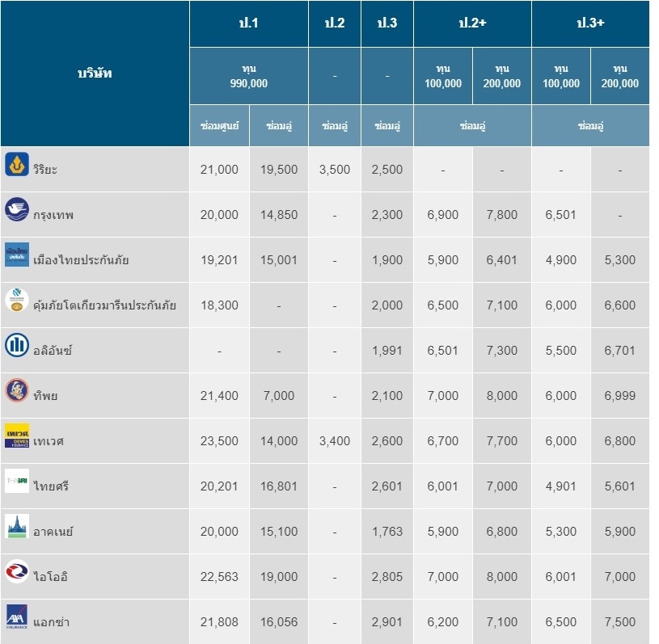Click the ป.3+ column header
Viewport: 659px width, 644px height.
click(590, 23)
